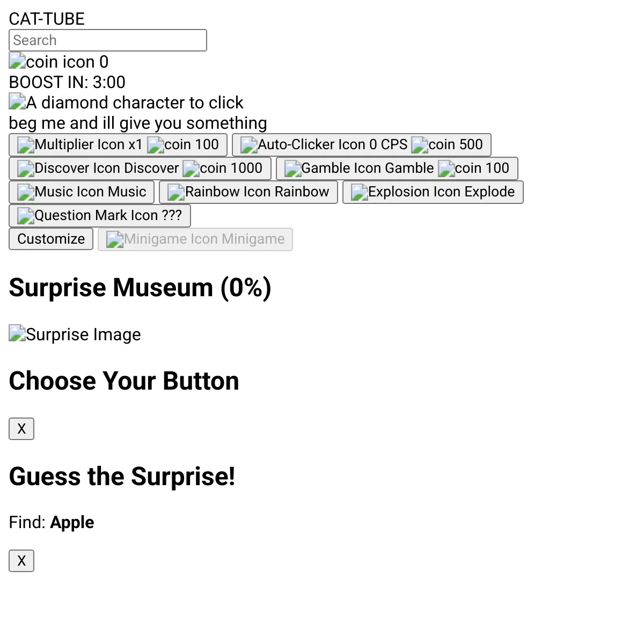Buy the x1 Multiplier upgrade
The height and width of the screenshot is (644, 644).
118,145
